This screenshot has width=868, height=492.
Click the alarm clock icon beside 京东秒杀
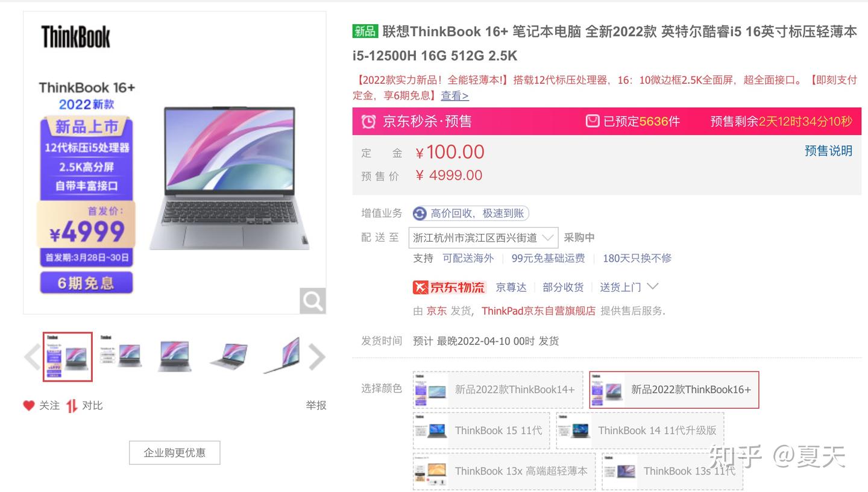[x=368, y=122]
